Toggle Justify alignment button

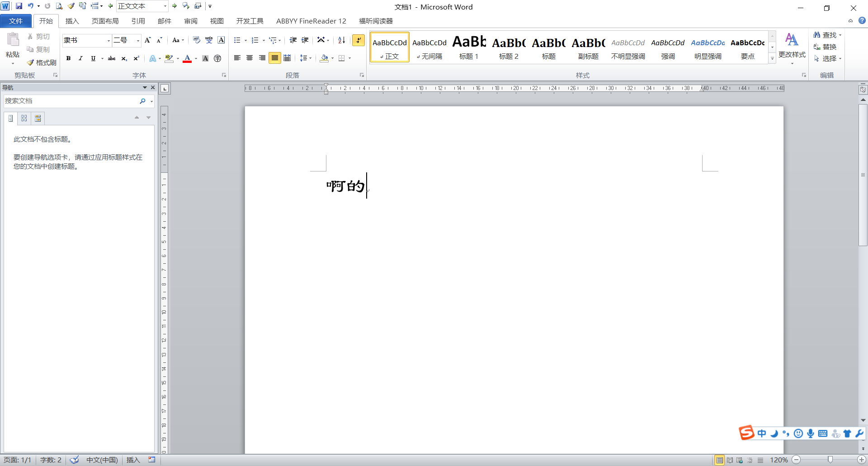274,58
